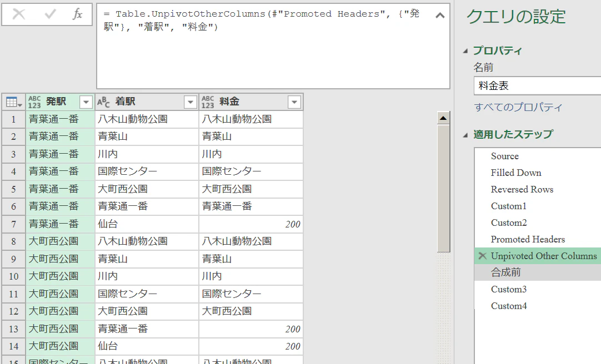Select the 合成前 applied step
The width and height of the screenshot is (601, 364).
pos(505,272)
